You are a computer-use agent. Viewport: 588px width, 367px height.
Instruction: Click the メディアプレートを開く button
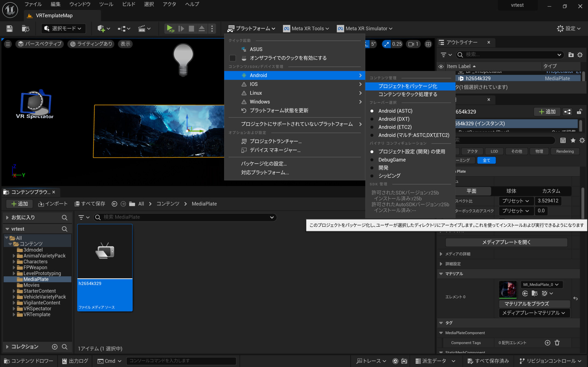tap(506, 242)
